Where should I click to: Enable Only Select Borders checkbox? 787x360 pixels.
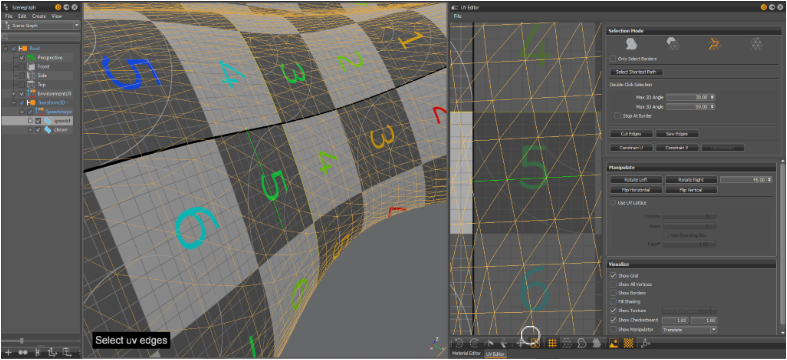pos(613,59)
